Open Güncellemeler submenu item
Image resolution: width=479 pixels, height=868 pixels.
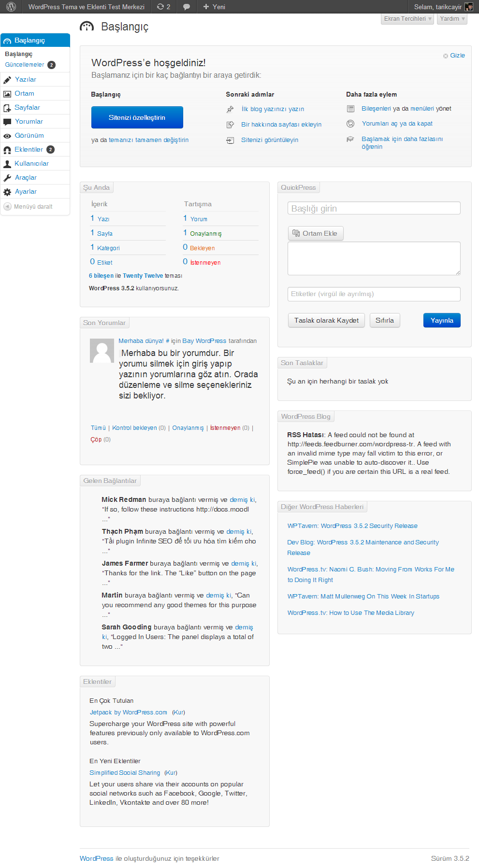pos(25,65)
